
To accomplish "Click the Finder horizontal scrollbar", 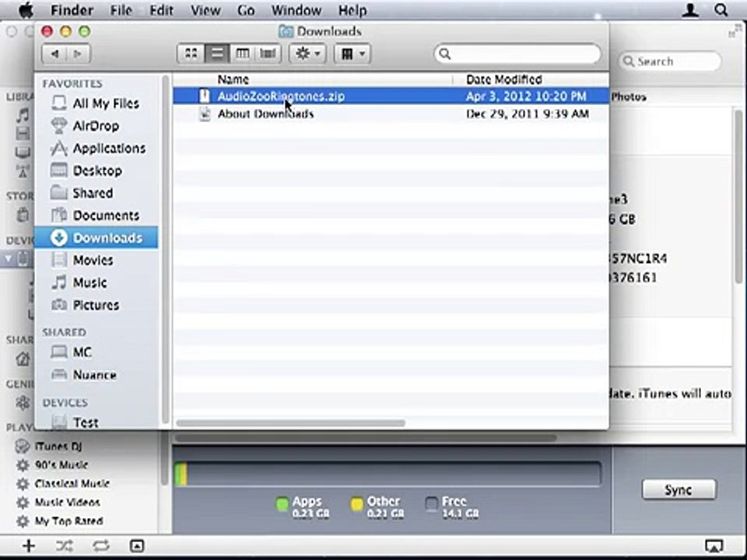I will (290, 423).
